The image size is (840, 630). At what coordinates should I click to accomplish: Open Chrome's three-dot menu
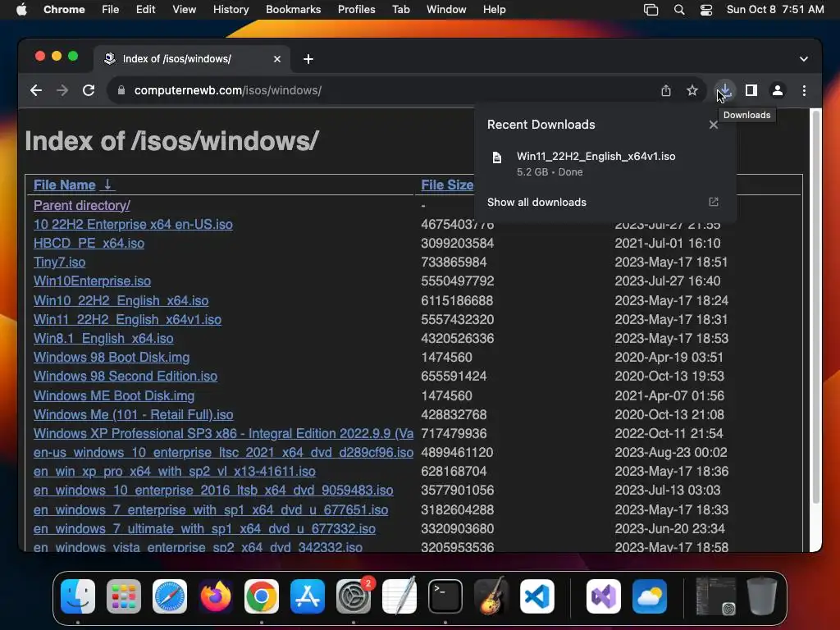coord(804,90)
